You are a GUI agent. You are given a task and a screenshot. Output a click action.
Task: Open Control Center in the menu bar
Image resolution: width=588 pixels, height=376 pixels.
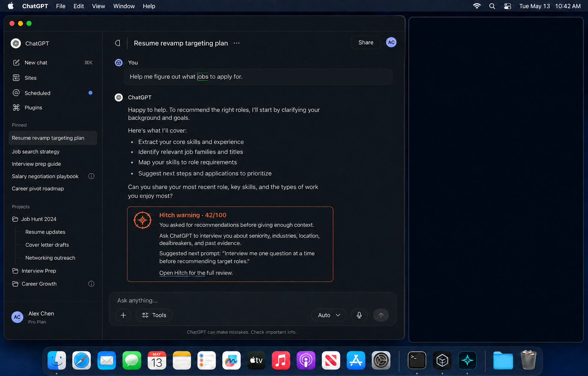pyautogui.click(x=507, y=6)
